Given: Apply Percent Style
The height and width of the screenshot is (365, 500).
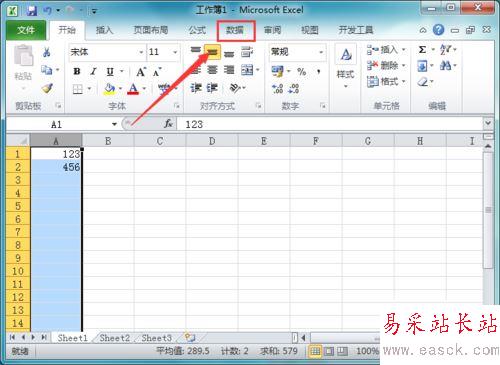Looking at the screenshot, I should coord(302,71).
